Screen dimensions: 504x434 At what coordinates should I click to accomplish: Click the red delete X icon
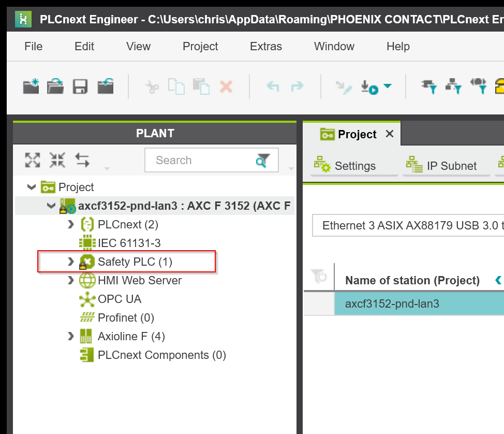tap(226, 86)
